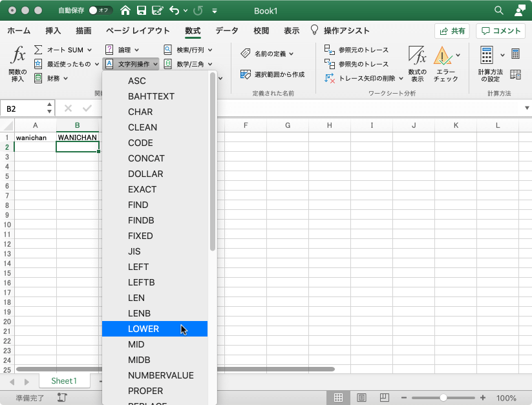Zoom in with the plus button

click(483, 397)
